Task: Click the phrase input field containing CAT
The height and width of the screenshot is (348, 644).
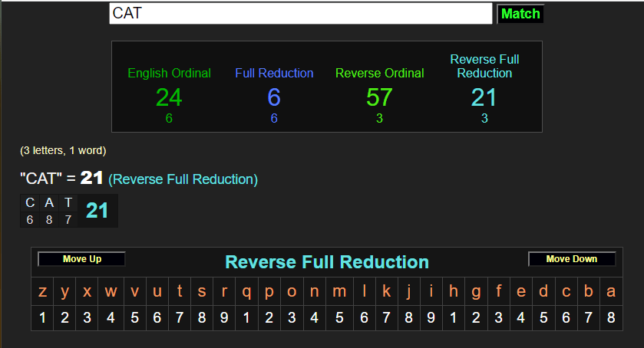Action: point(300,13)
